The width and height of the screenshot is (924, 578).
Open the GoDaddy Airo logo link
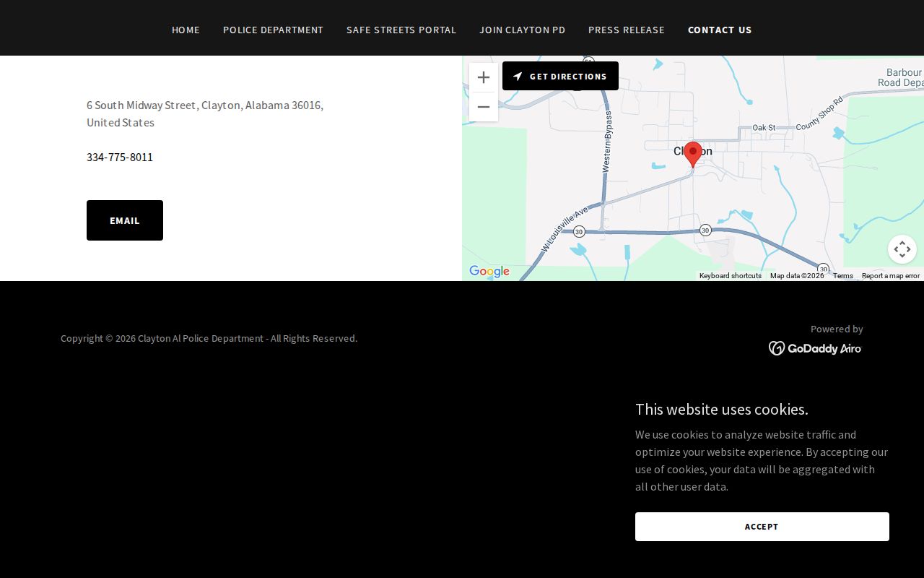[x=815, y=348]
